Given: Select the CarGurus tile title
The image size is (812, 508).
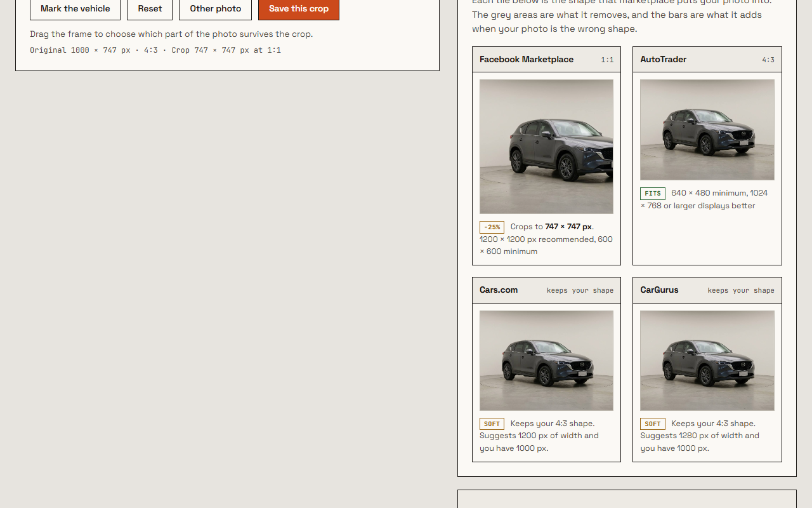Looking at the screenshot, I should pyautogui.click(x=659, y=290).
